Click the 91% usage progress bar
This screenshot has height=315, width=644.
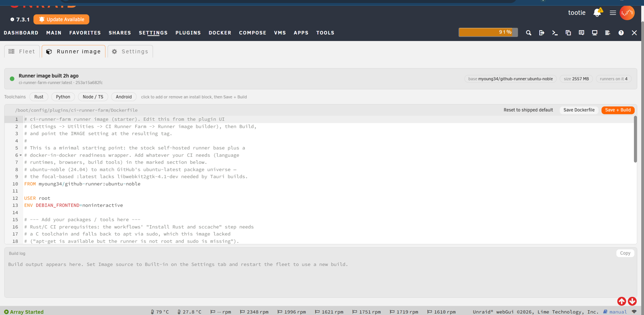click(488, 32)
